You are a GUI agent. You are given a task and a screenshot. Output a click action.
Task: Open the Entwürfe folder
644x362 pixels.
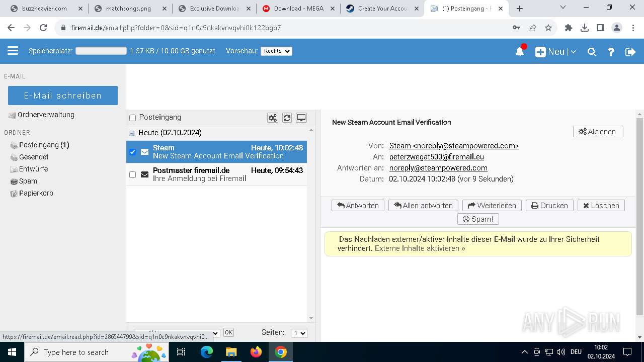(x=33, y=169)
